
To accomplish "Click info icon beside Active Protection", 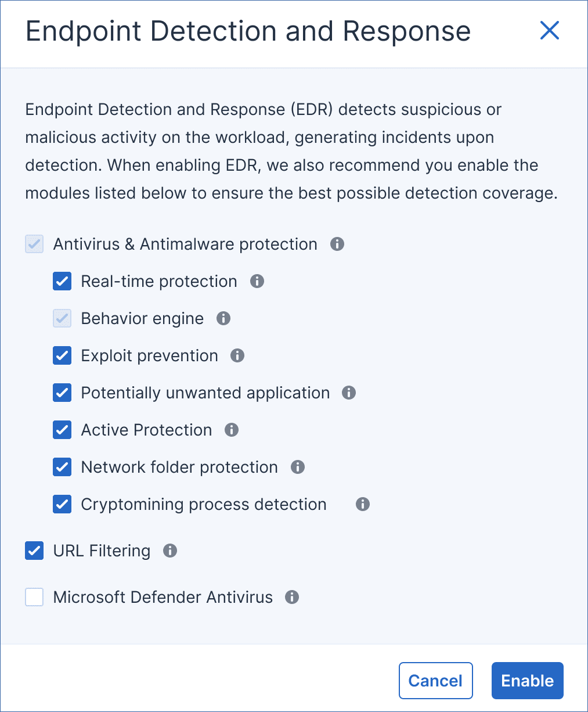I will point(232,430).
